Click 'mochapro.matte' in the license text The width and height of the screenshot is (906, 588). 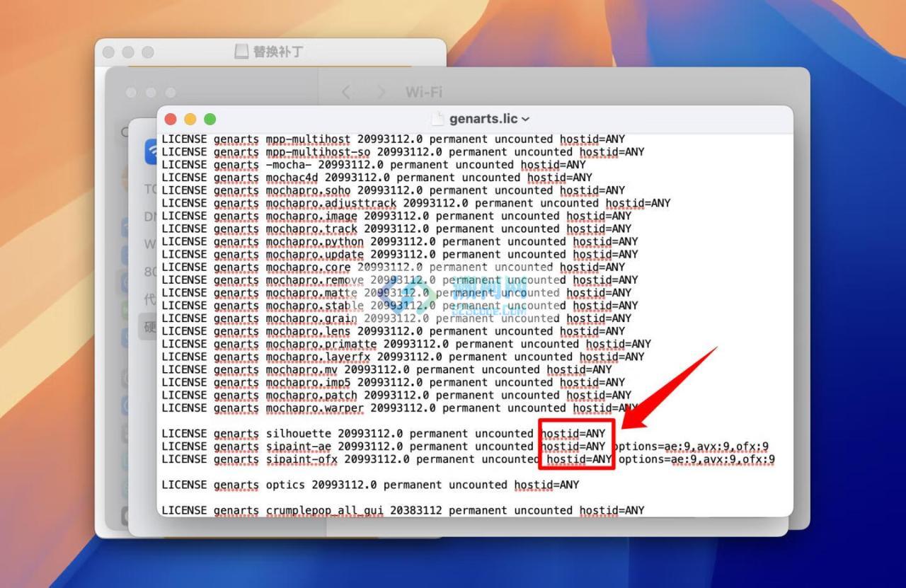pos(311,292)
